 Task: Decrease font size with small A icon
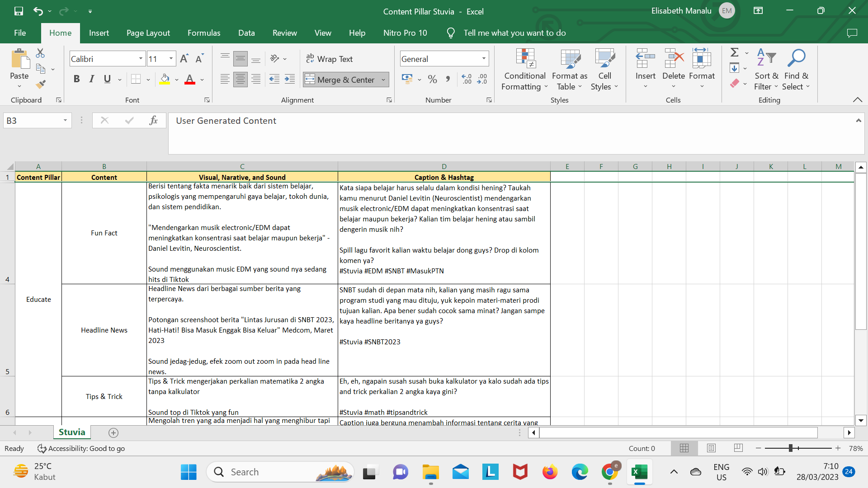[199, 59]
